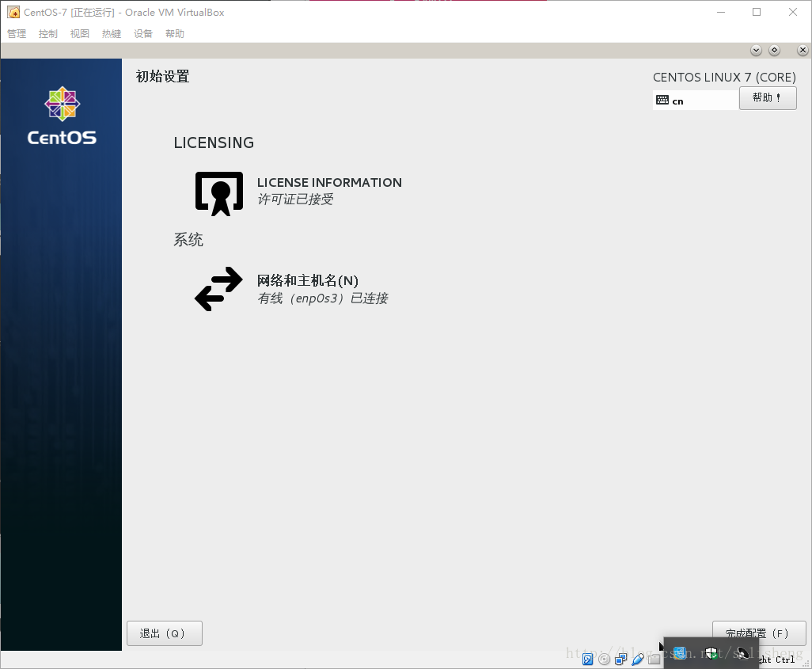Click the 退出 (Q) quit button
The image size is (812, 669).
(164, 633)
